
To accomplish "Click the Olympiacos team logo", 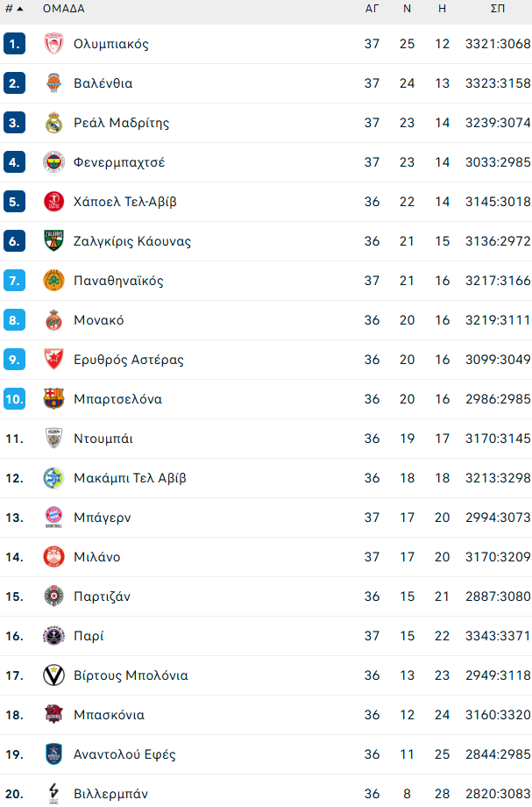I will point(53,44).
